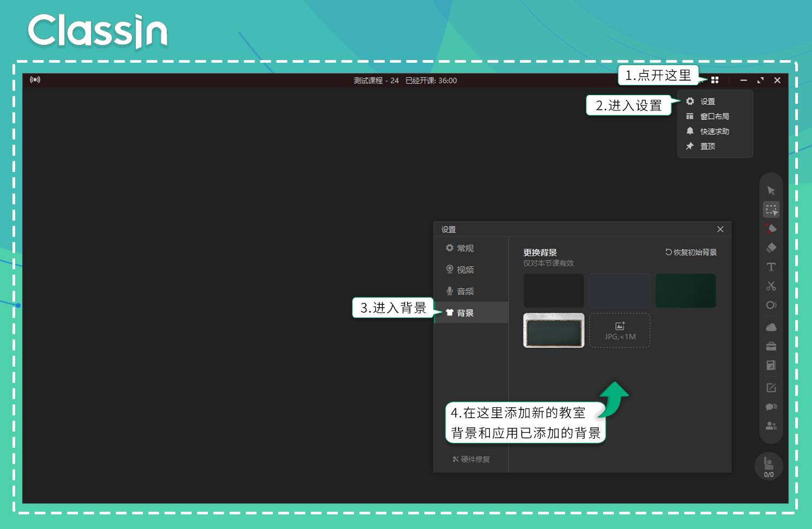The image size is (812, 529).
Task: Open the 音频 settings tab
Action: coord(471,291)
